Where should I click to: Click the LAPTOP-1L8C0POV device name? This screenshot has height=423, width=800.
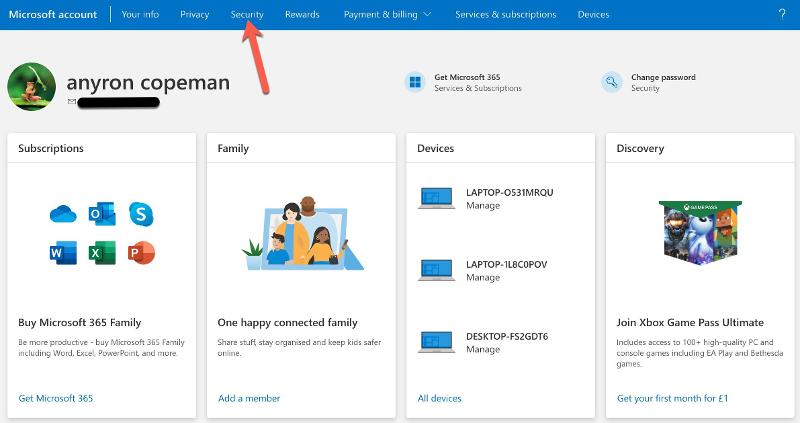tap(506, 264)
